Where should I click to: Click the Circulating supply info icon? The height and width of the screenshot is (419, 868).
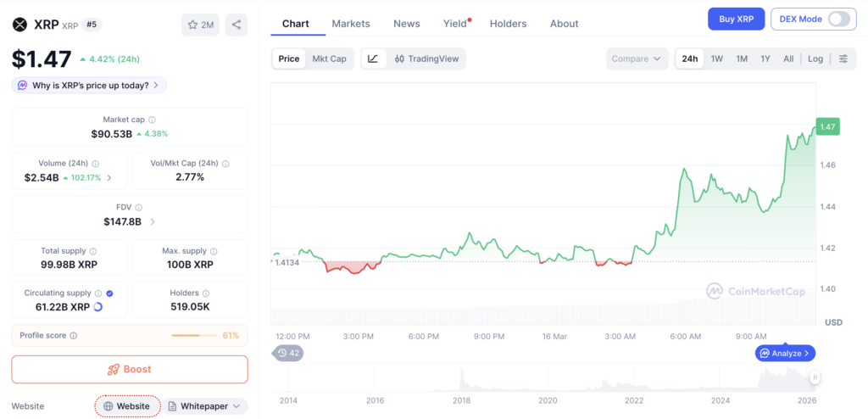(98, 293)
